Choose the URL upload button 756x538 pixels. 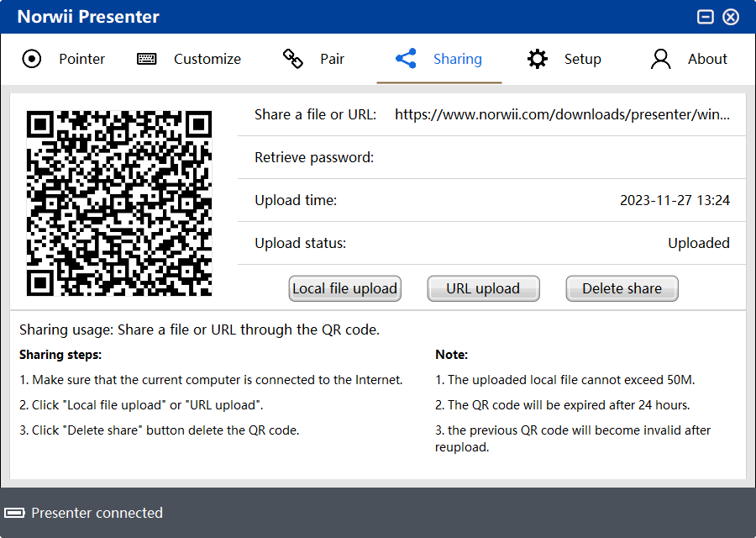click(483, 288)
